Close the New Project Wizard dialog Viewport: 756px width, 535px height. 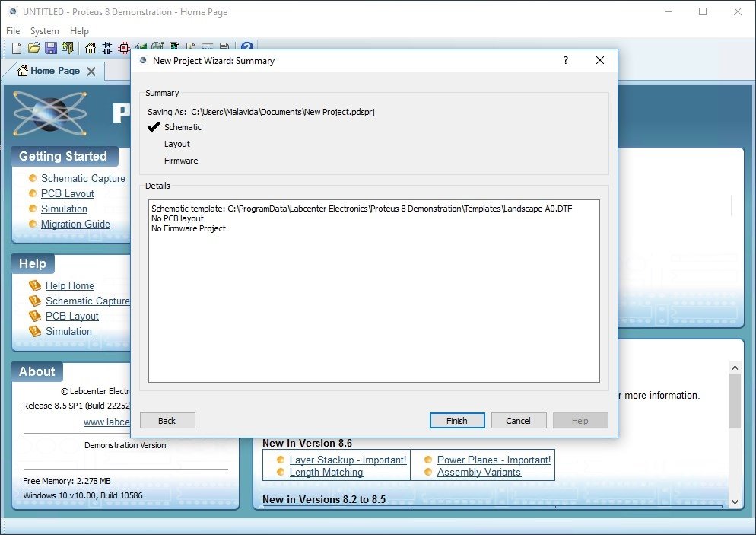pos(600,60)
